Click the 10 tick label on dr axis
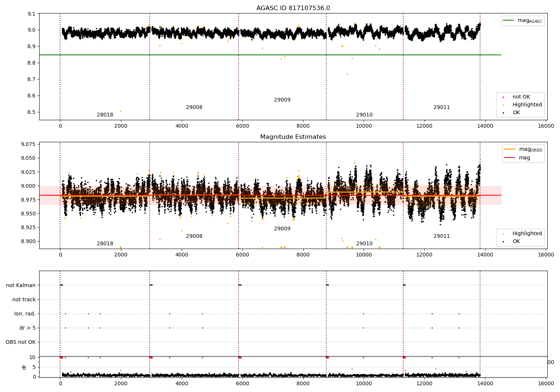 [33, 358]
